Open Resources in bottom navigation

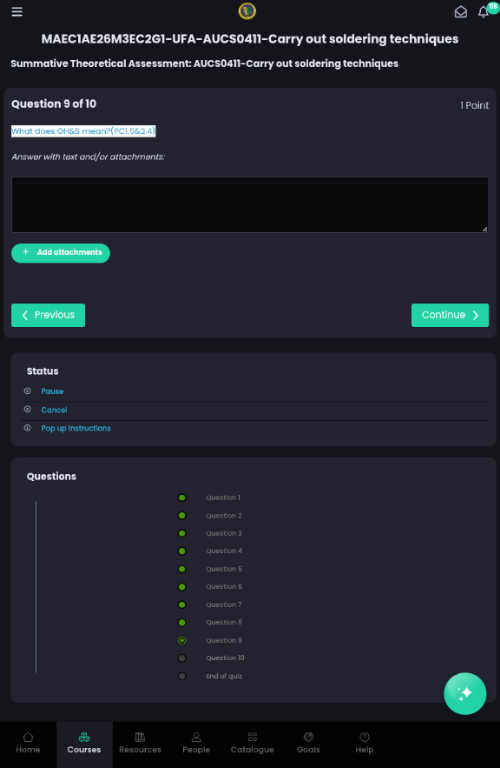[x=140, y=743]
